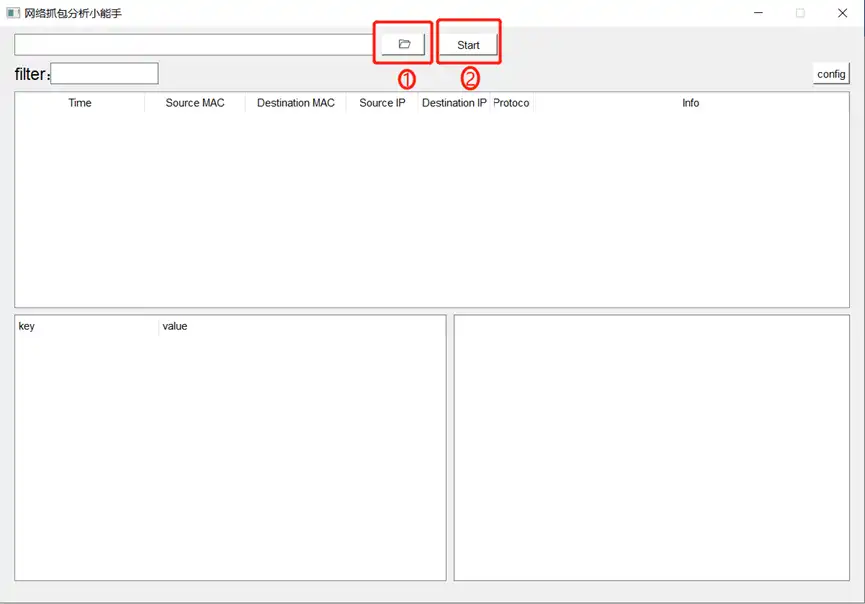Viewport: 865px width, 604px height.
Task: Click the Info column header
Action: [690, 103]
